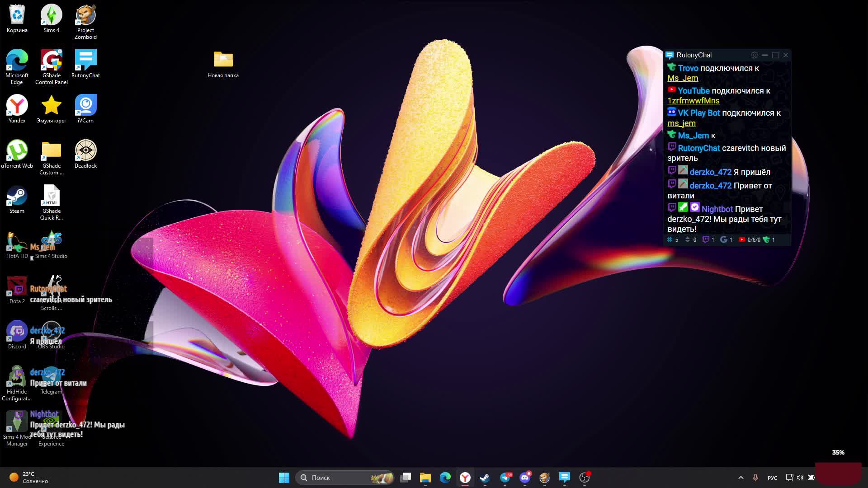Open RutonyChat settings gear icon
Viewport: 868px width, 488px height.
click(754, 55)
